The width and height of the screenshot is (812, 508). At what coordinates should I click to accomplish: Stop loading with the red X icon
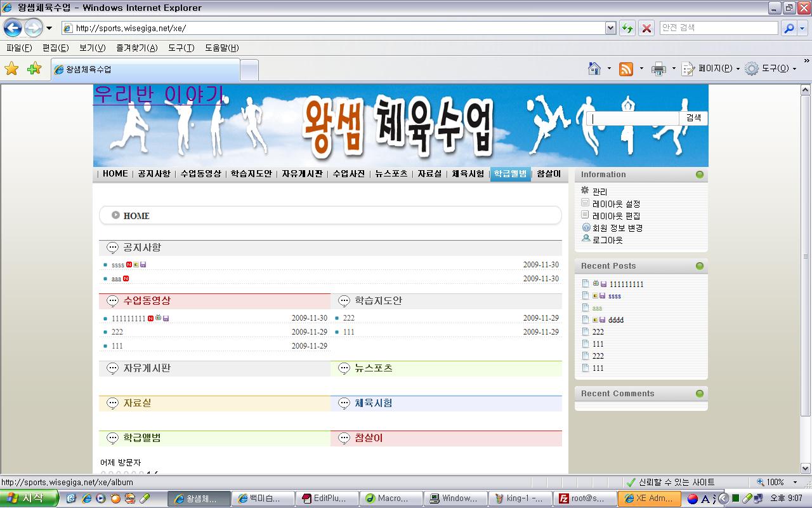point(646,28)
